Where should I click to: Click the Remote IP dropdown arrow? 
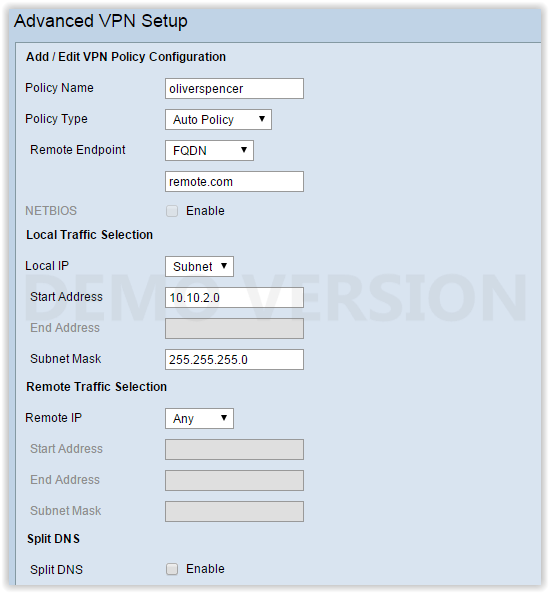pos(224,418)
